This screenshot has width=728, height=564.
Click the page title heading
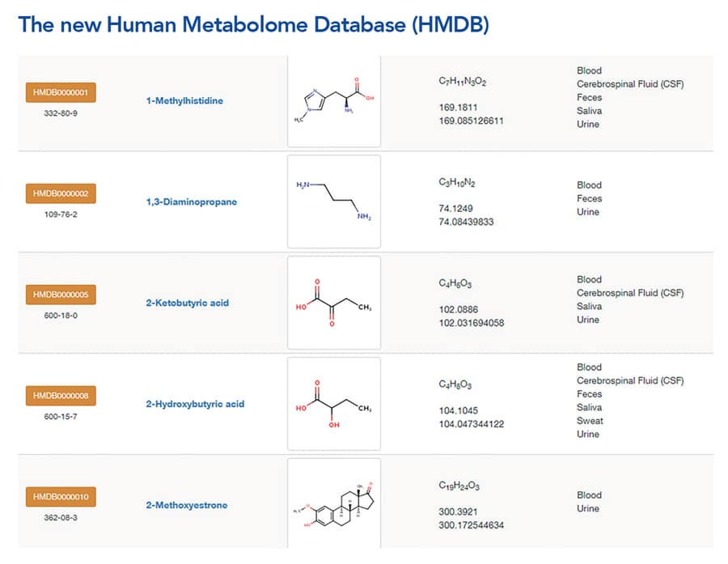tap(253, 23)
